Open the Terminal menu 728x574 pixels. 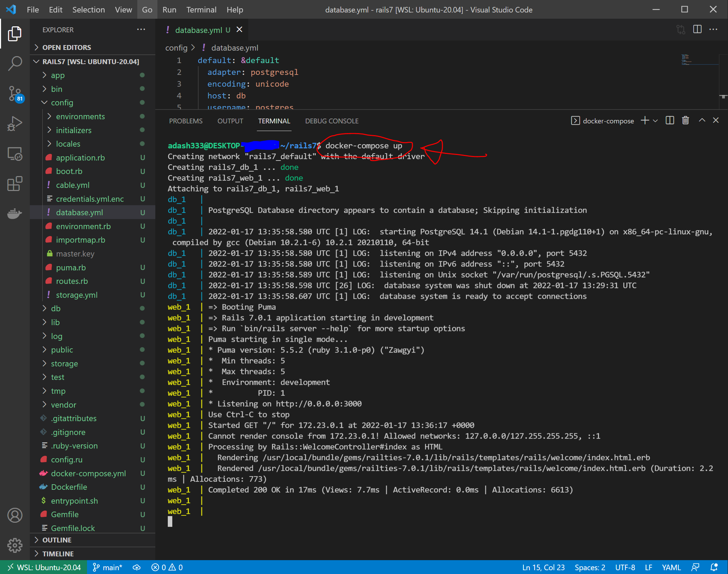pyautogui.click(x=201, y=10)
